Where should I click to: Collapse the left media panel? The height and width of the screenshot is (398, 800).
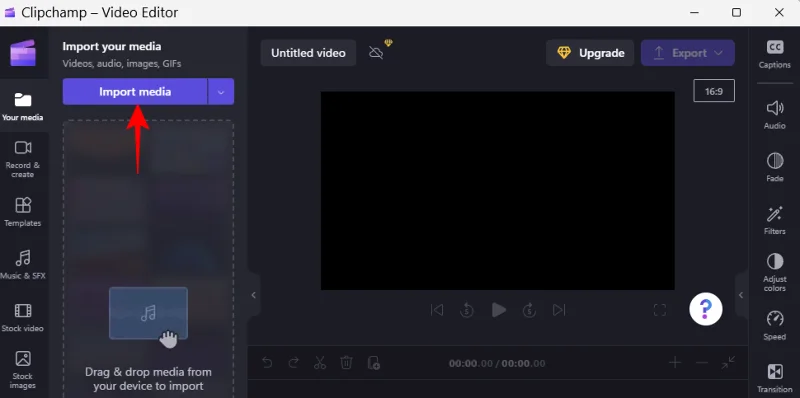coord(254,295)
